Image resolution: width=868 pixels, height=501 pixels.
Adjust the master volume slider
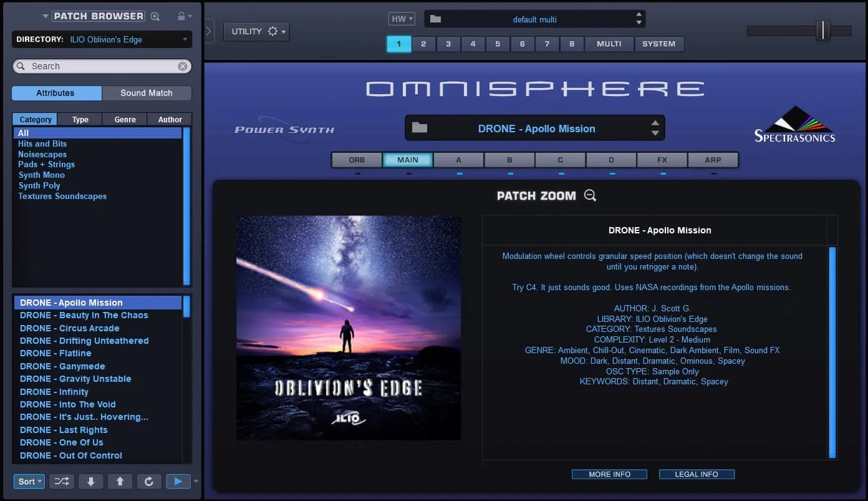click(x=823, y=29)
